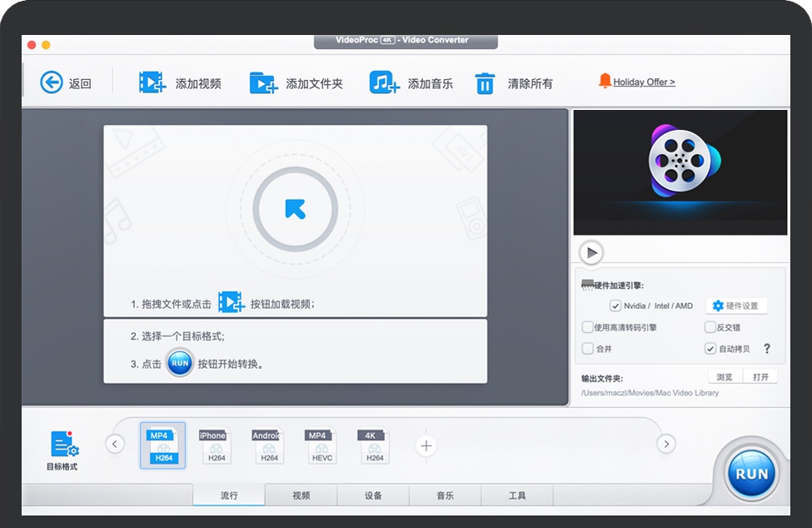Screen dimensions: 812x528
Task: Select the 4K H264 format preset
Action: [x=375, y=446]
